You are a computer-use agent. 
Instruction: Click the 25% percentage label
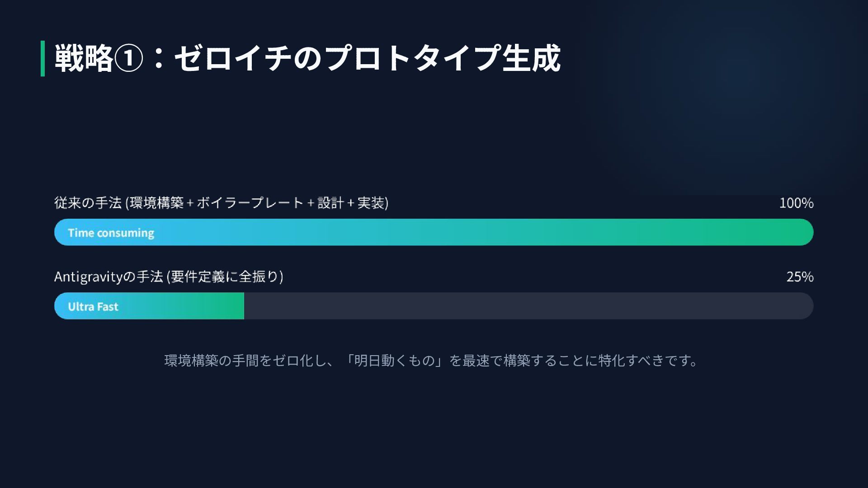800,277
